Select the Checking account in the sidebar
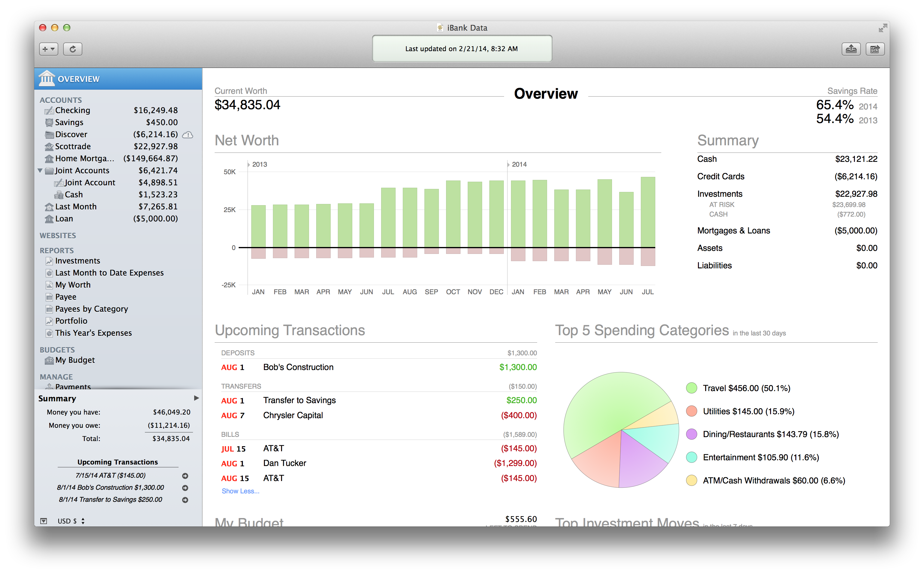This screenshot has height=574, width=924. click(x=72, y=110)
